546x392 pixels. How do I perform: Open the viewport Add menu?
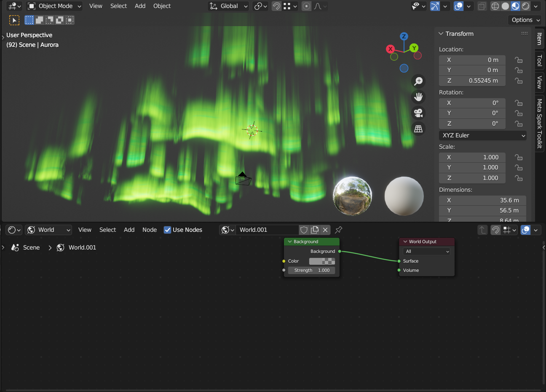pos(140,6)
